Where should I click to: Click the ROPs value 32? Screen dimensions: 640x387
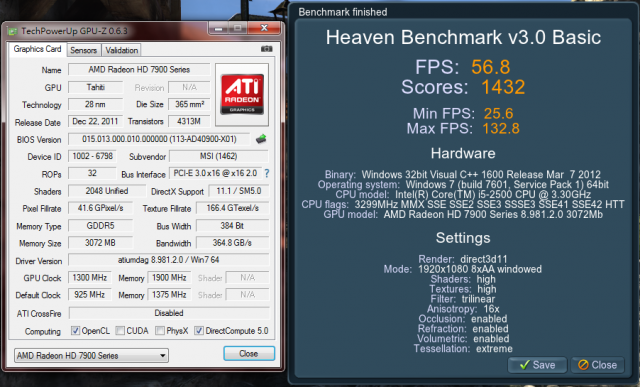point(92,173)
